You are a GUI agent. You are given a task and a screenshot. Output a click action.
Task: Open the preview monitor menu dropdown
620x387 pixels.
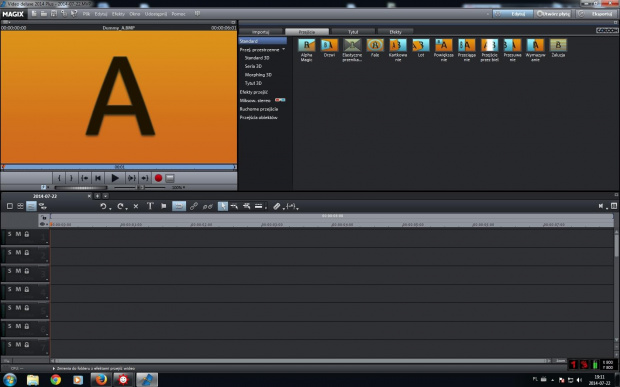[x=6, y=22]
